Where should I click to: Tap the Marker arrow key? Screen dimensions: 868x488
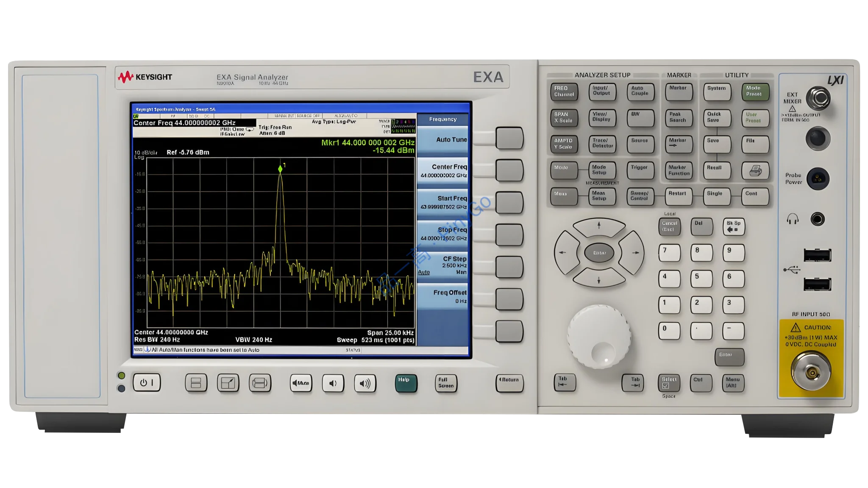tap(679, 144)
